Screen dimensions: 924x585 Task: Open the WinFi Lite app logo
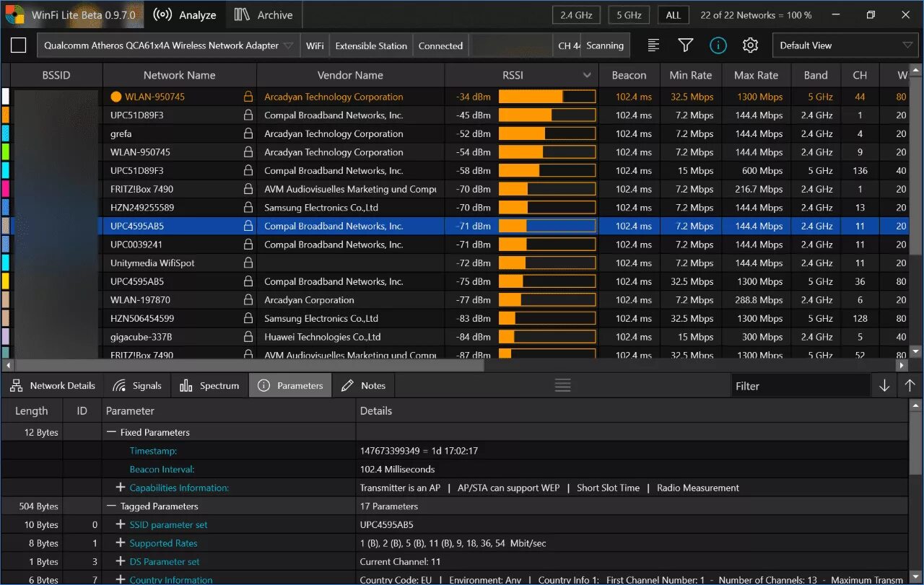click(14, 14)
